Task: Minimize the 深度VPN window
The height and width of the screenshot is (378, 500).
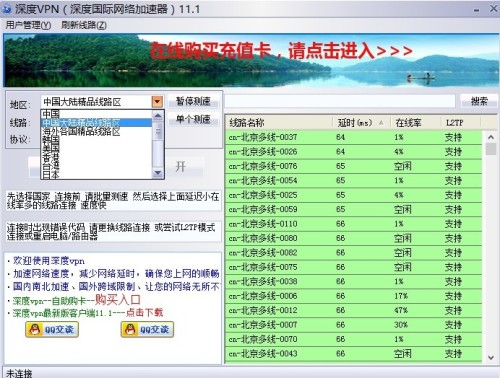Action: 477,10
